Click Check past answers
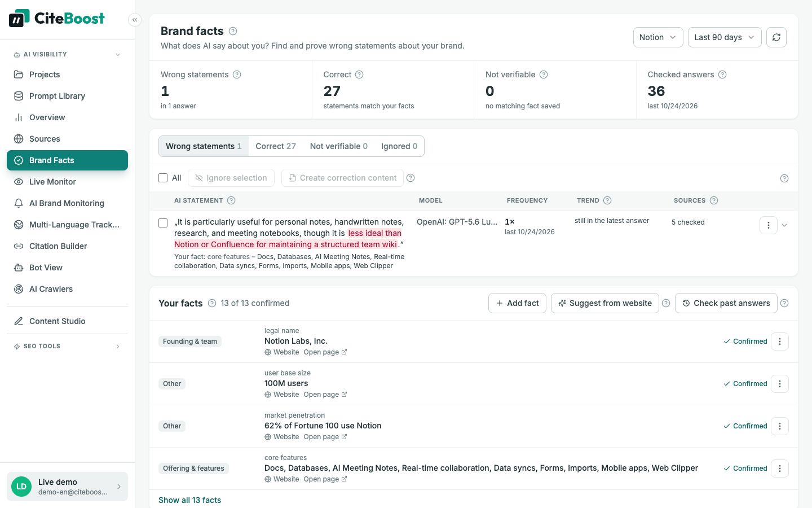Image resolution: width=812 pixels, height=508 pixels. point(726,303)
